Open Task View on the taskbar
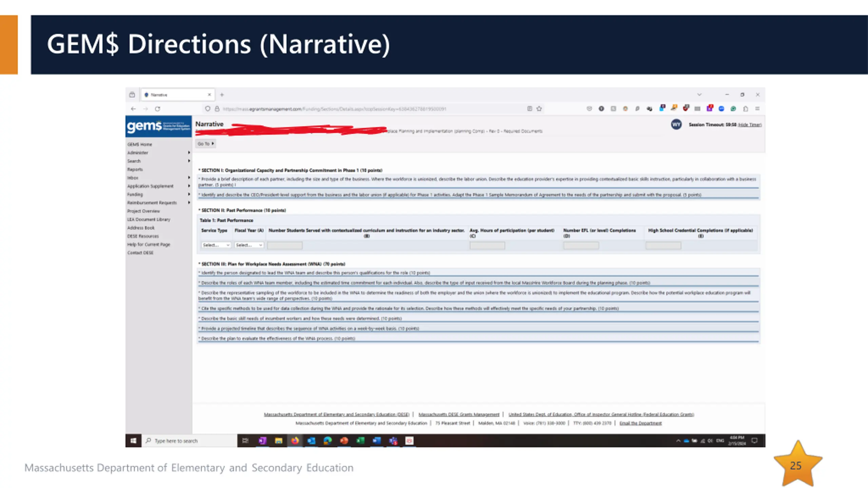 [245, 441]
